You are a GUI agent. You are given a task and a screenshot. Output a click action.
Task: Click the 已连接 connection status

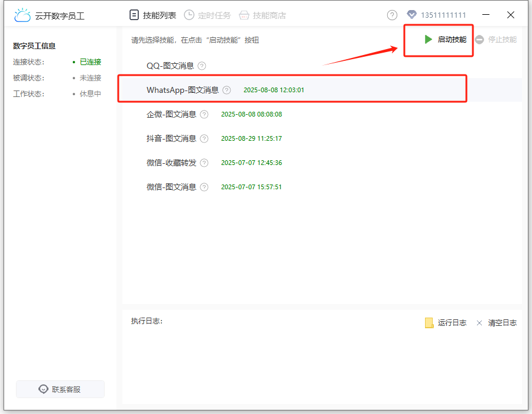(90, 62)
